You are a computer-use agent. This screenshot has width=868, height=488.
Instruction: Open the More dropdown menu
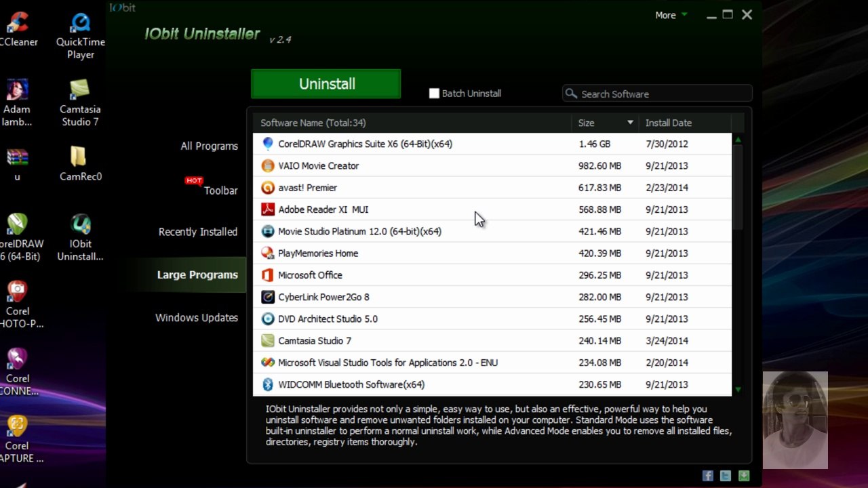[x=671, y=15]
